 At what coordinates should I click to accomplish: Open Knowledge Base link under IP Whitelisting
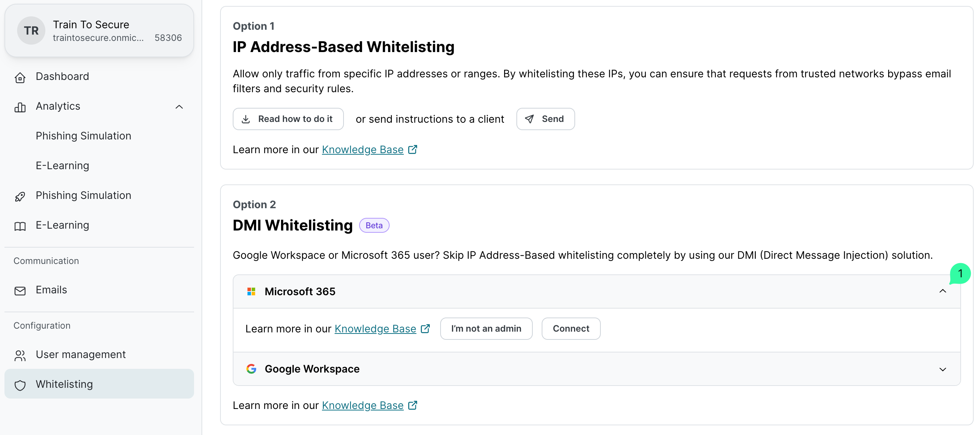tap(362, 149)
